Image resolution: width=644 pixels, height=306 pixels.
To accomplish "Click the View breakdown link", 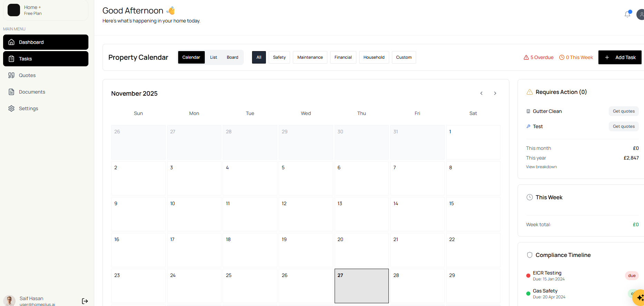I will point(541,167).
